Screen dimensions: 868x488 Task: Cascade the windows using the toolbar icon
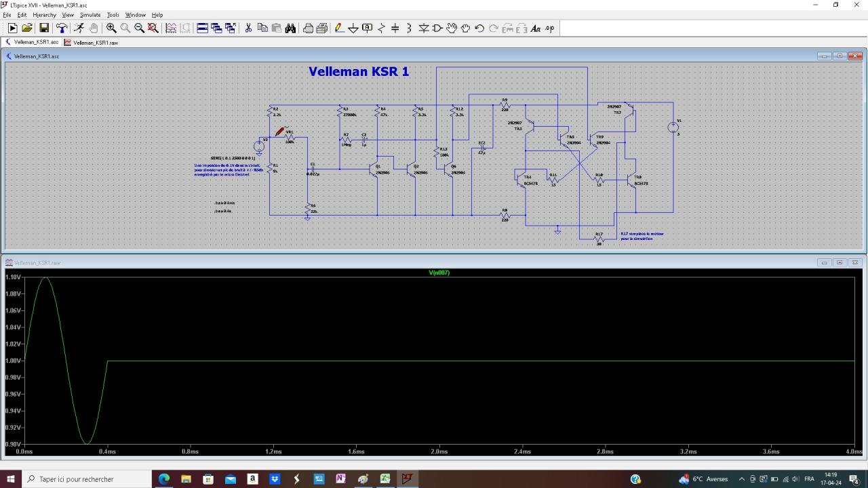coord(216,28)
